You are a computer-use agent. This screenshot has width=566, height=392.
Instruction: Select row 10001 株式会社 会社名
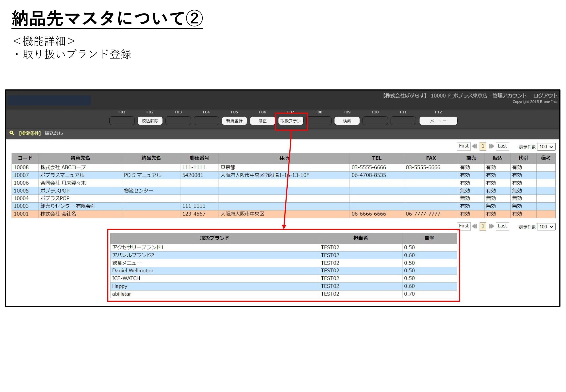coord(58,214)
